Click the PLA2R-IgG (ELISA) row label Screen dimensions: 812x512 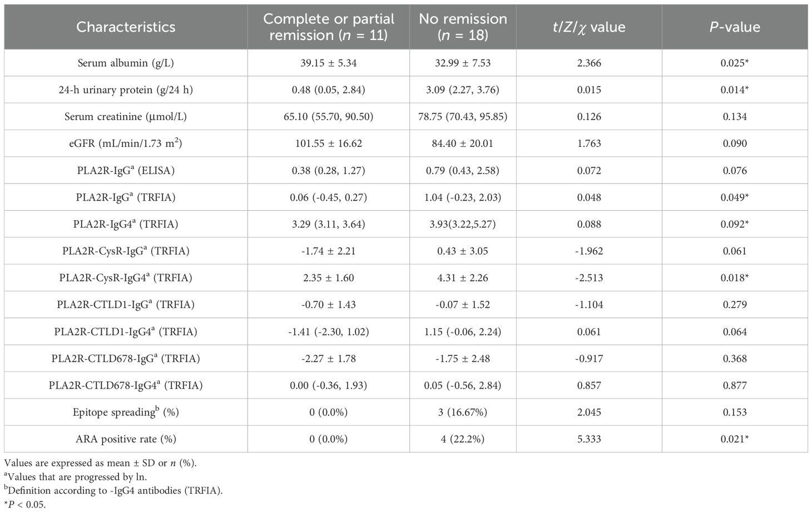(126, 170)
